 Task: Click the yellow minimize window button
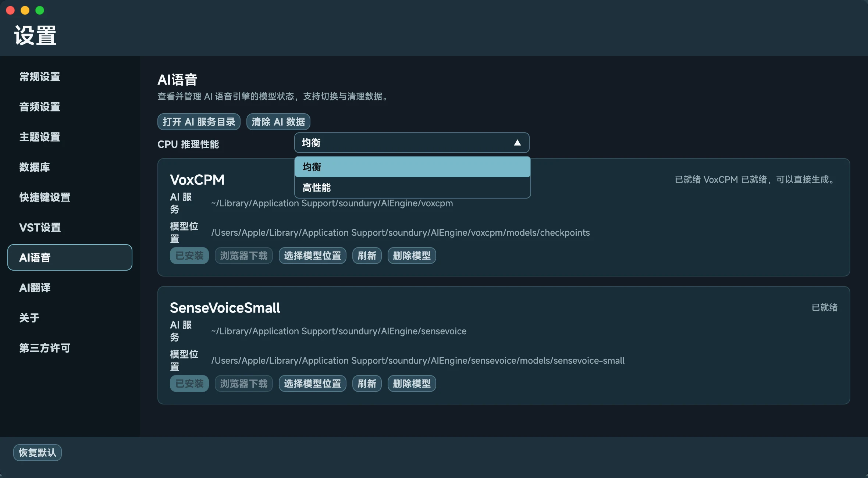point(25,10)
